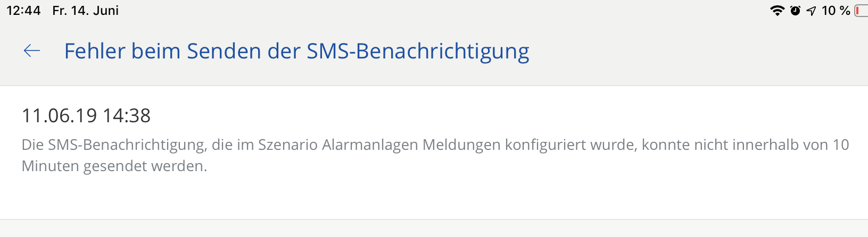Tap the 12:44 clock in status bar
This screenshot has height=237, width=868.
click(x=23, y=11)
